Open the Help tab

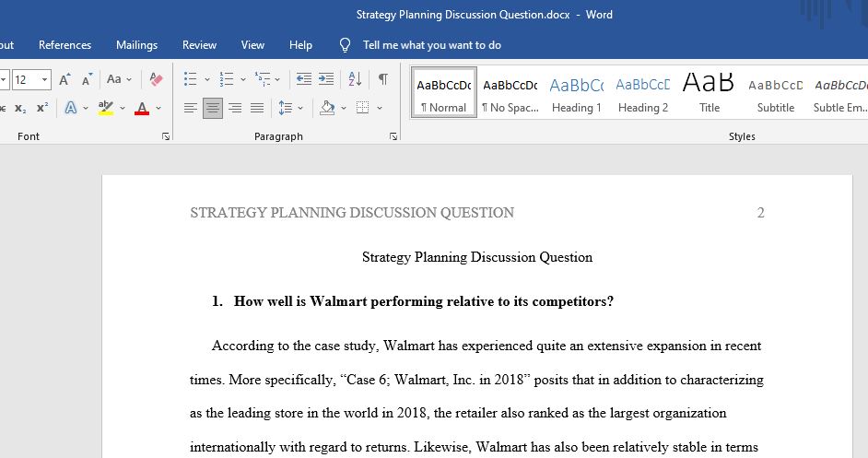coord(300,45)
